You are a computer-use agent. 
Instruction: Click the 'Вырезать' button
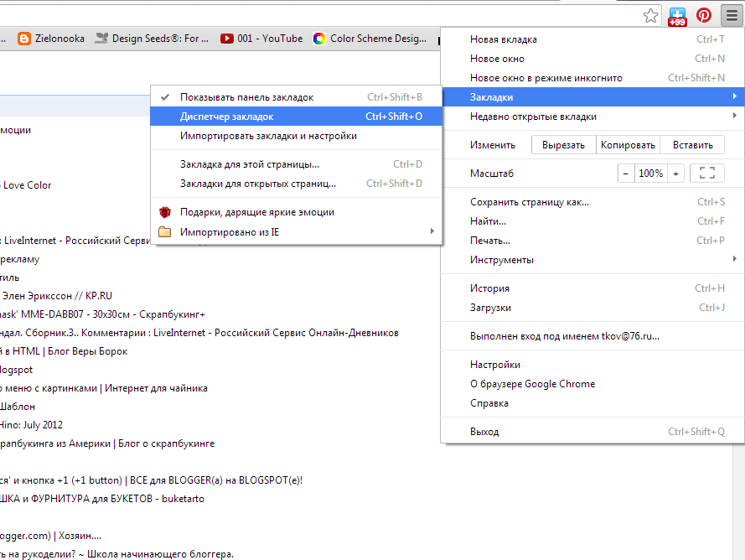(563, 145)
